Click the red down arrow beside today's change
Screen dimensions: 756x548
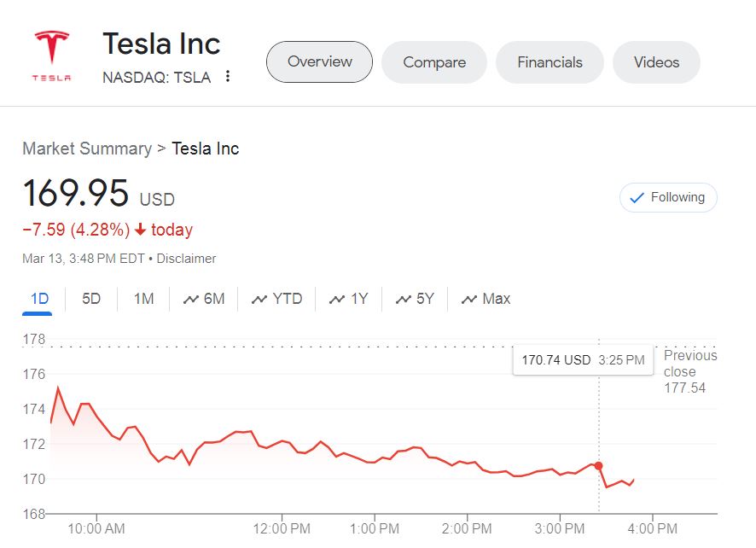pyautogui.click(x=141, y=230)
